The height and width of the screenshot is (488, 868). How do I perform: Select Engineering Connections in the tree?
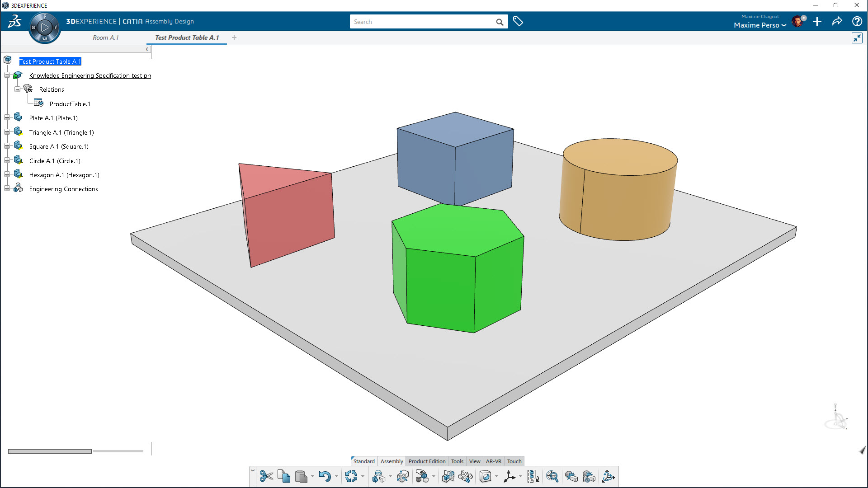click(x=63, y=189)
